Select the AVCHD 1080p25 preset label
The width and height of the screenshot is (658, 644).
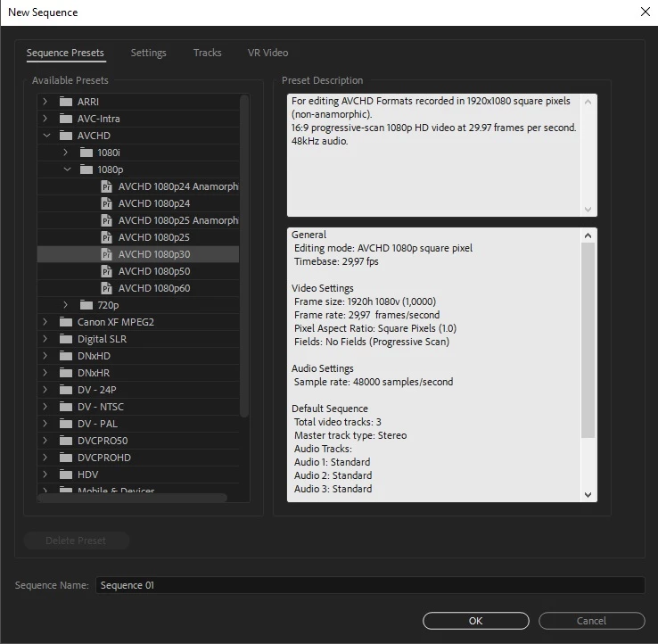pos(154,237)
